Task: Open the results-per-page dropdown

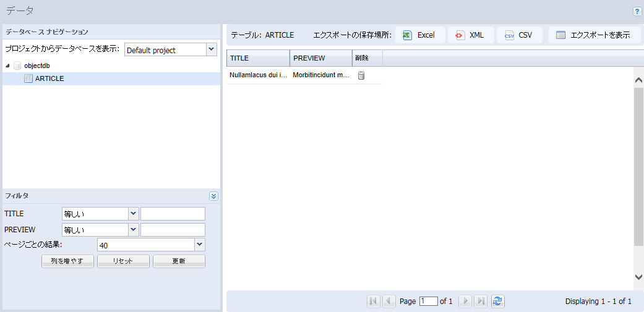Action: [x=199, y=245]
